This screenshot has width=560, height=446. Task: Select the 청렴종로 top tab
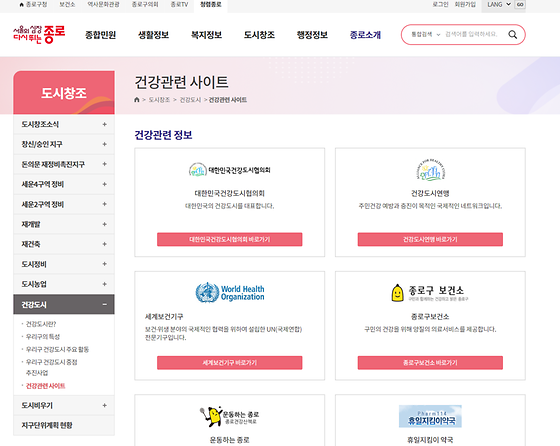coord(211,5)
